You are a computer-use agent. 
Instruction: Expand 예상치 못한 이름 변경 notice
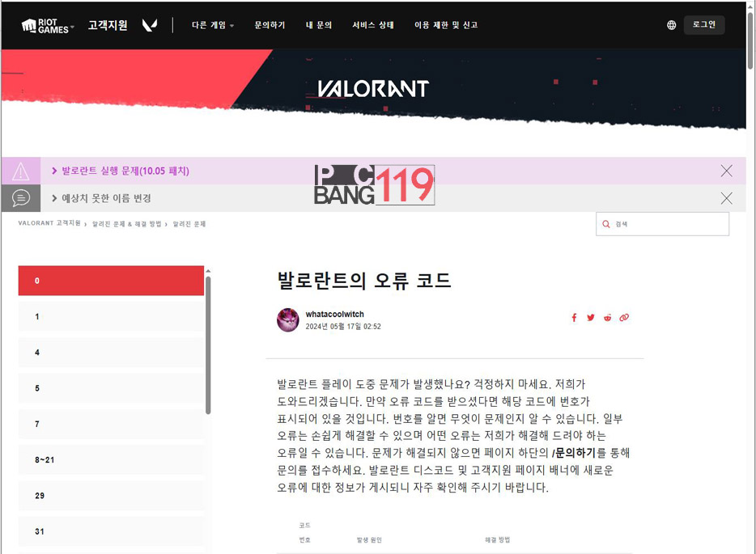[101, 198]
